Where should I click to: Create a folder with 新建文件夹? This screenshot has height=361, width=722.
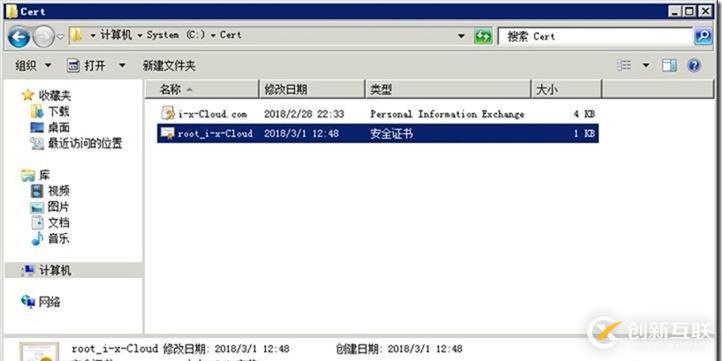[x=169, y=66]
